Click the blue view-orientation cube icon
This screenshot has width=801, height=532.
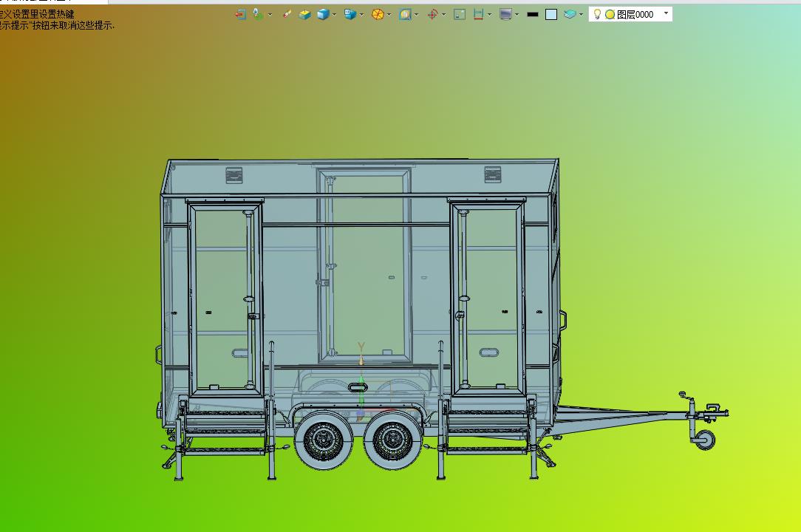point(350,14)
